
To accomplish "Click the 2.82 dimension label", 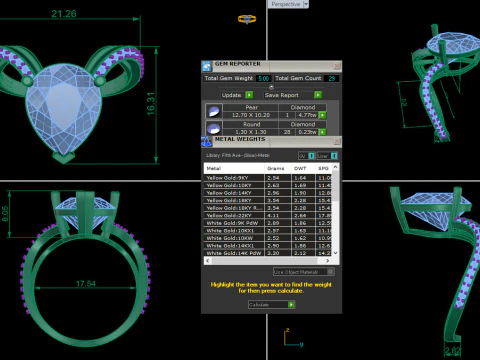I will pos(453,351).
